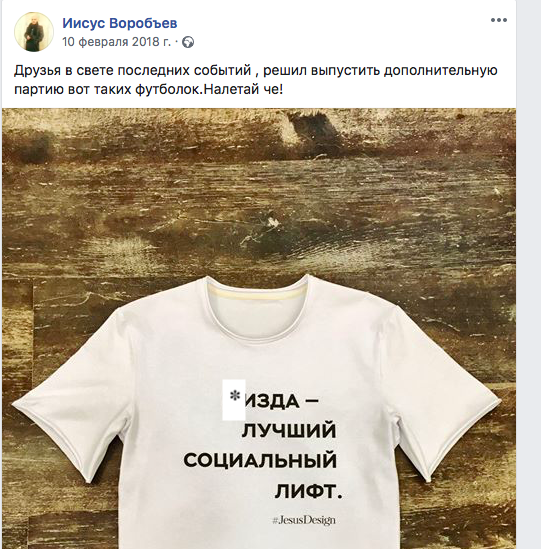Open the post options three-dots menu
The width and height of the screenshot is (541, 549).
(x=499, y=20)
